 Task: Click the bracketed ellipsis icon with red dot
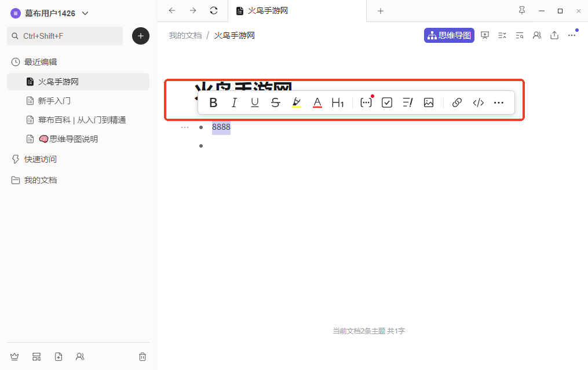(x=366, y=102)
